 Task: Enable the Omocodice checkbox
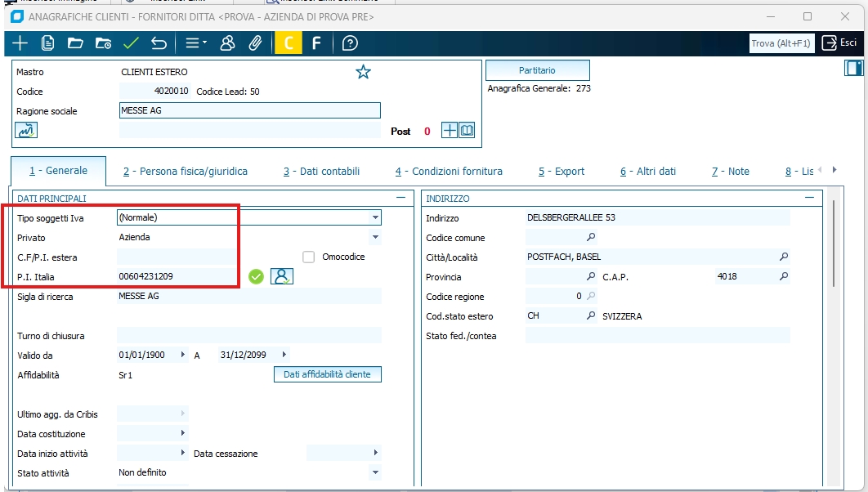(x=309, y=257)
